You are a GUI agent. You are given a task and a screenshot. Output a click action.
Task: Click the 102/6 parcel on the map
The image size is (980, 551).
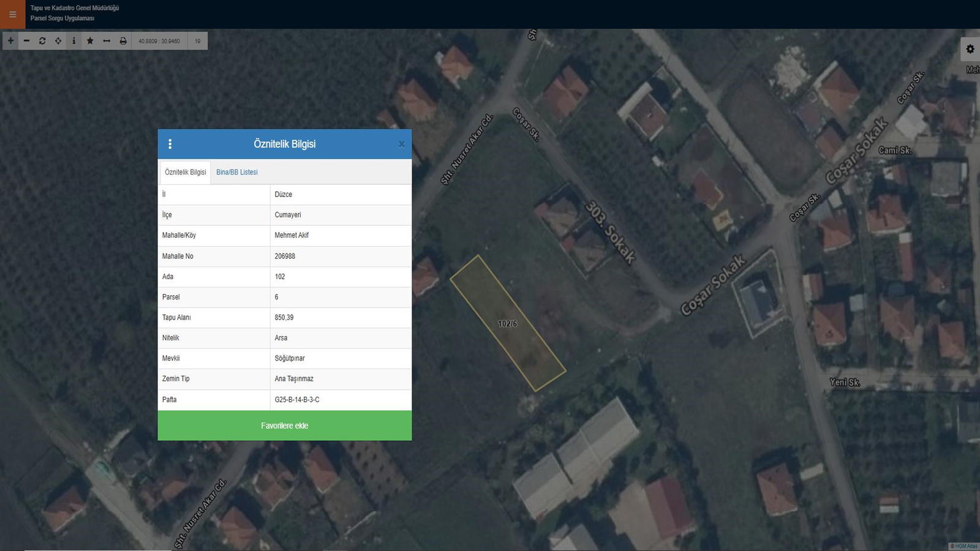(507, 323)
